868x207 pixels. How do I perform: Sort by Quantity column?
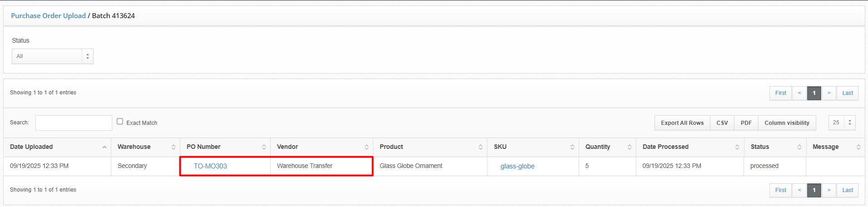coord(608,147)
